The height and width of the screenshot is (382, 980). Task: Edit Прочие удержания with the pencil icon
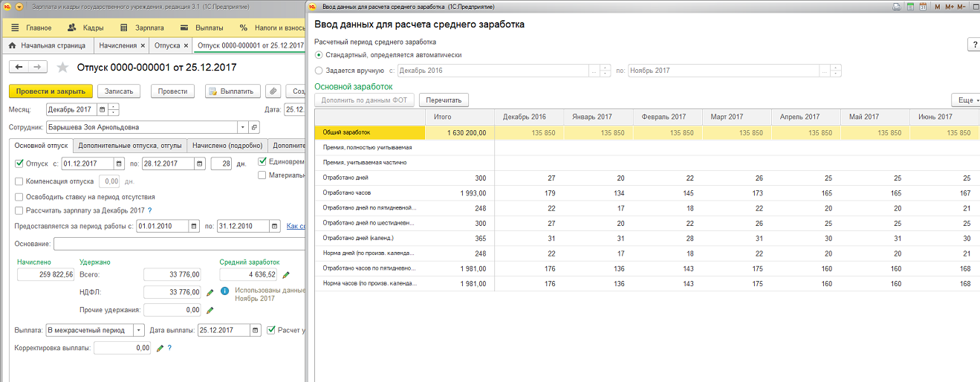click(210, 310)
